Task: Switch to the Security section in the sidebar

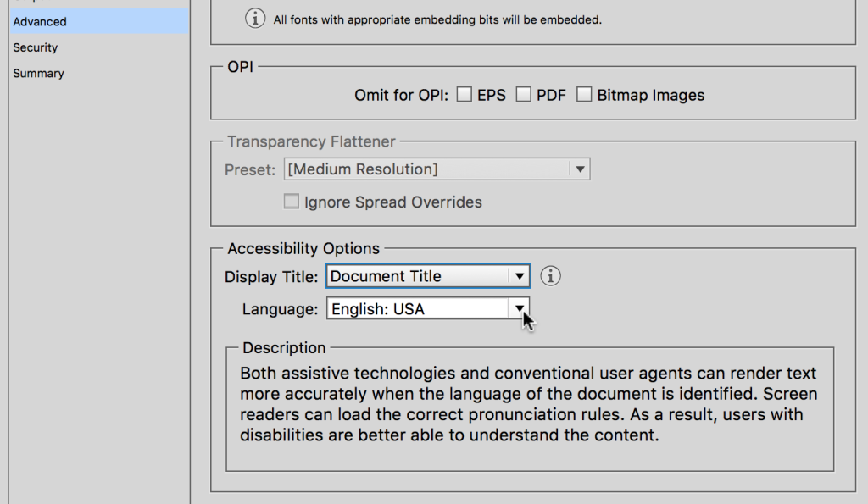Action: 35,47
